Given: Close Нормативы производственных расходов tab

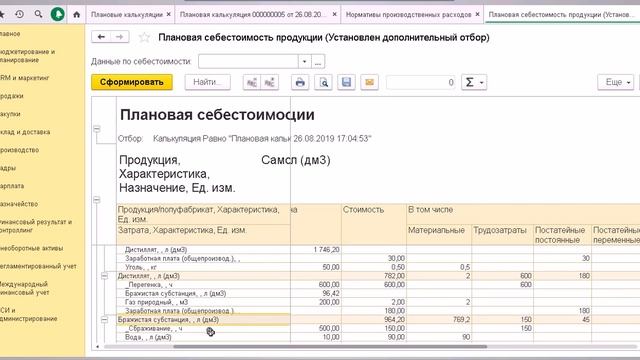Looking at the screenshot, I should (478, 14).
